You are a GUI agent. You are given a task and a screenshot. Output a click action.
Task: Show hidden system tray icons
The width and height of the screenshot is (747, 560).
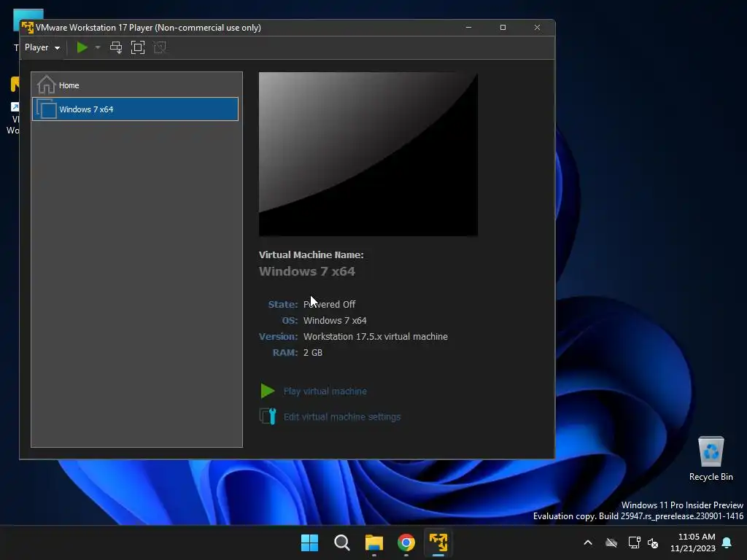[x=588, y=542]
